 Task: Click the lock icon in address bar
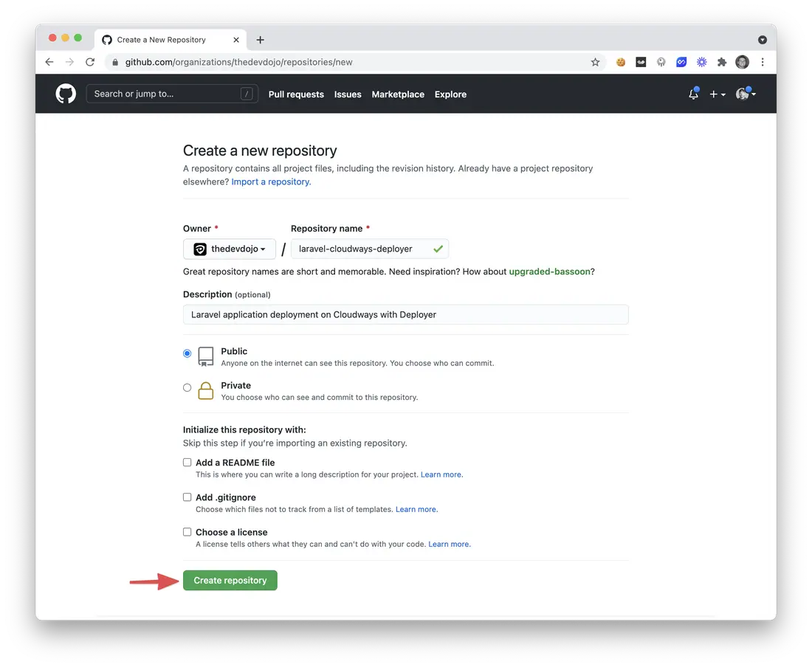[115, 62]
